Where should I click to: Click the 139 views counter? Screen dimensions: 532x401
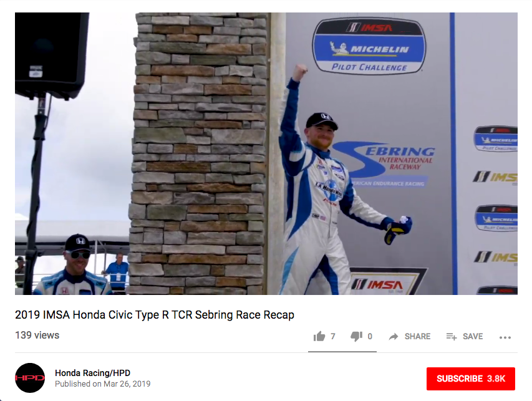[37, 335]
